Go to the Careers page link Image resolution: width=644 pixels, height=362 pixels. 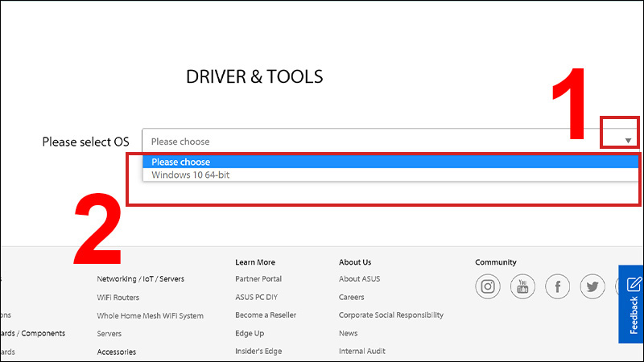[352, 297]
